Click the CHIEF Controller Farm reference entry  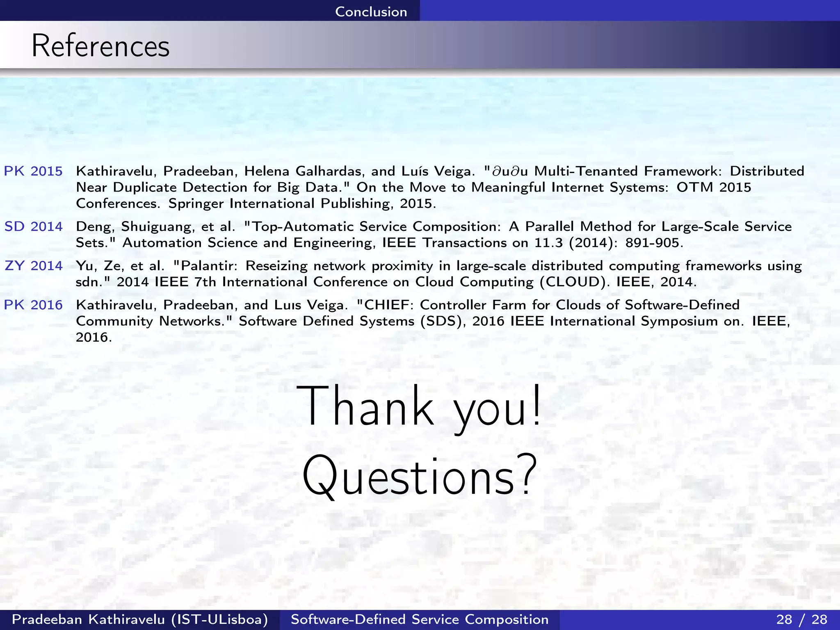coord(433,321)
